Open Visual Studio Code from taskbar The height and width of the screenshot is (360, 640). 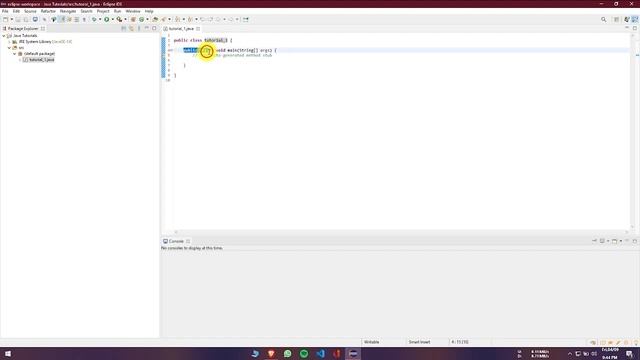pos(320,353)
